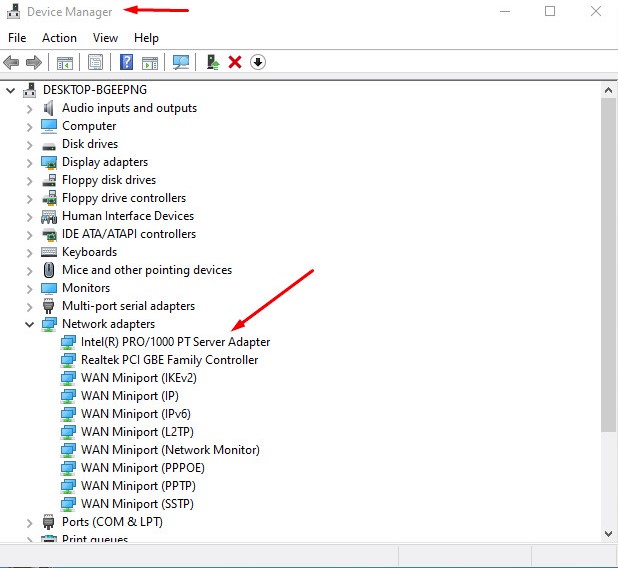618x568 pixels.
Task: Click the Device Manager title bar icon
Action: point(13,11)
